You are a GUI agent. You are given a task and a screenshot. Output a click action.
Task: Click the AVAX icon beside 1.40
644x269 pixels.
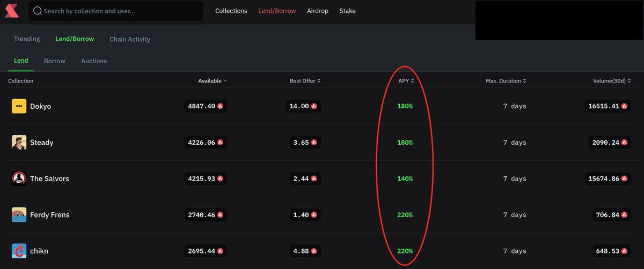pos(314,215)
